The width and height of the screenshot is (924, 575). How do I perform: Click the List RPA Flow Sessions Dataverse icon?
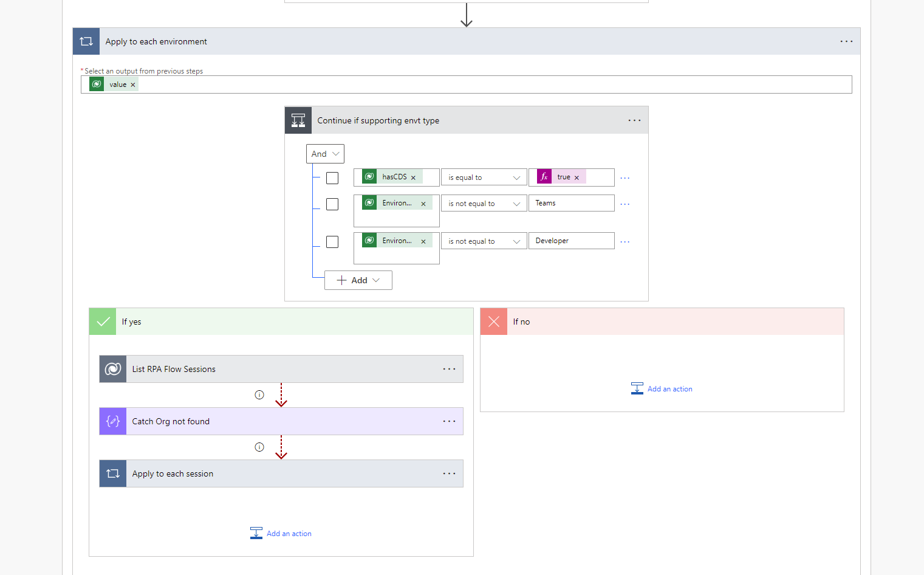tap(113, 369)
